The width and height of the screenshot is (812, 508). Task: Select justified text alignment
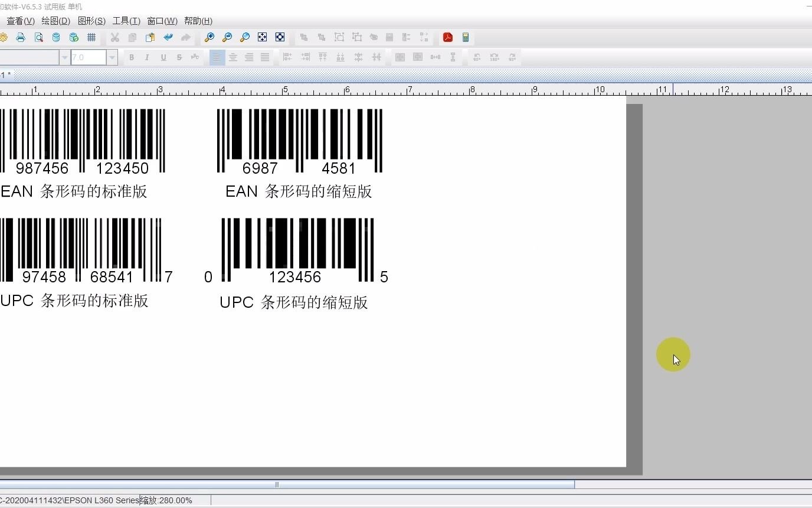(265, 57)
